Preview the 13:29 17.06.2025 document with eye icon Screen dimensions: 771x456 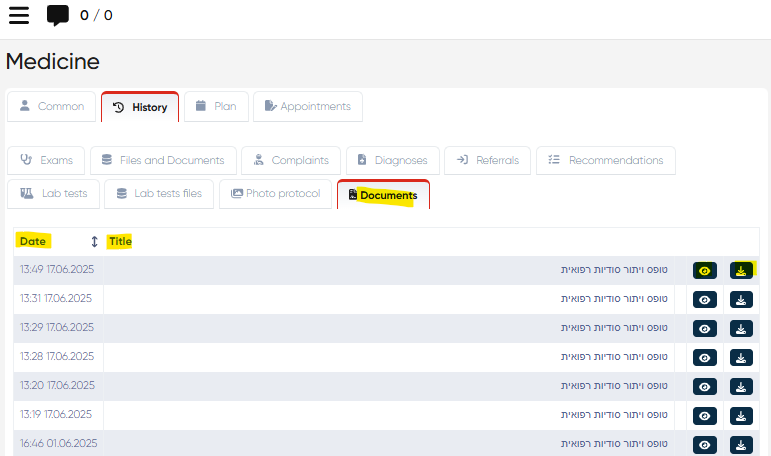click(705, 329)
